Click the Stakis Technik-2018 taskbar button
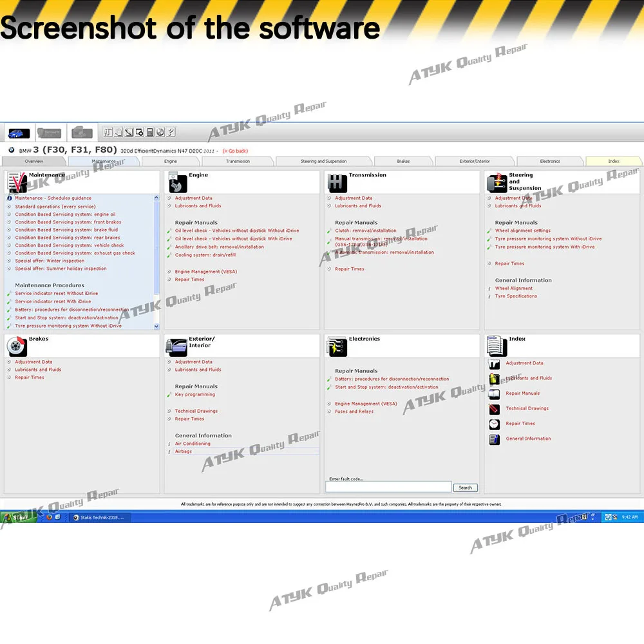This screenshot has width=644, height=644. (100, 518)
